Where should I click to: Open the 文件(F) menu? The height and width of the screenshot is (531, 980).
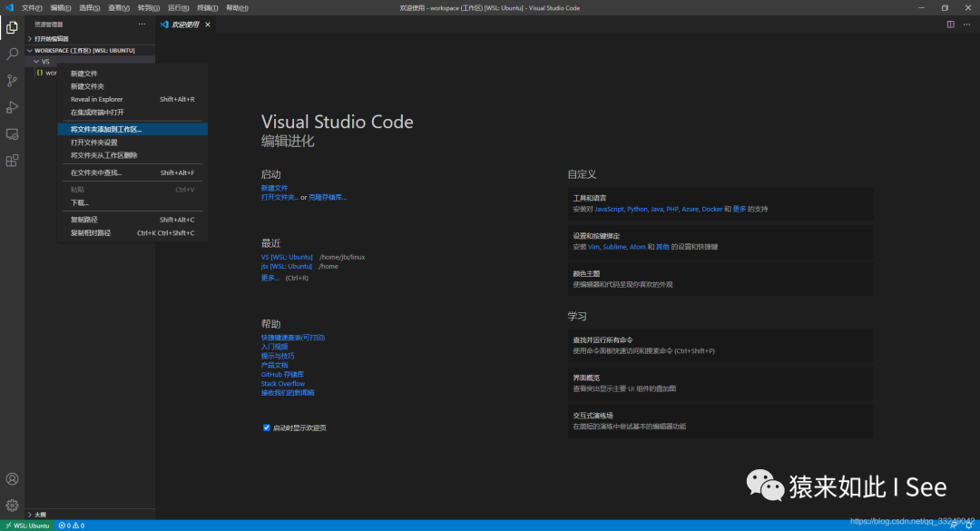(x=32, y=8)
